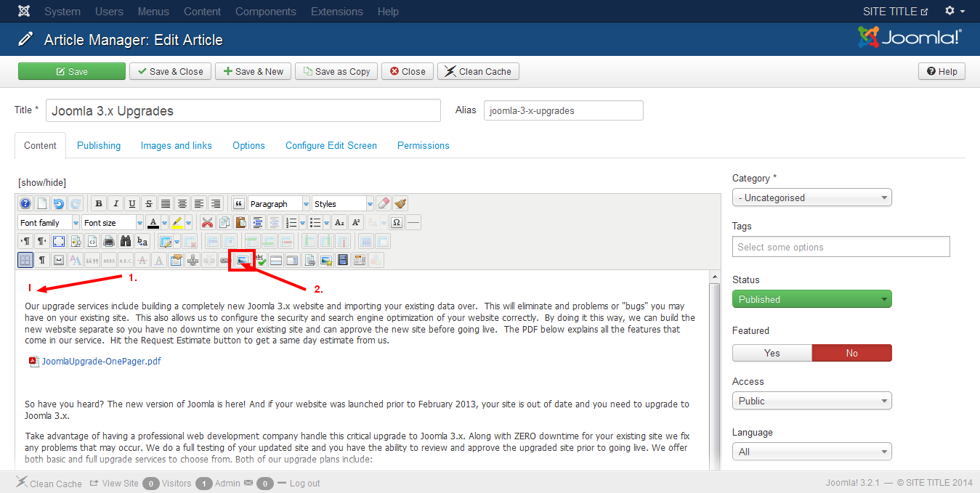Copy the selected editor content

pyautogui.click(x=224, y=223)
